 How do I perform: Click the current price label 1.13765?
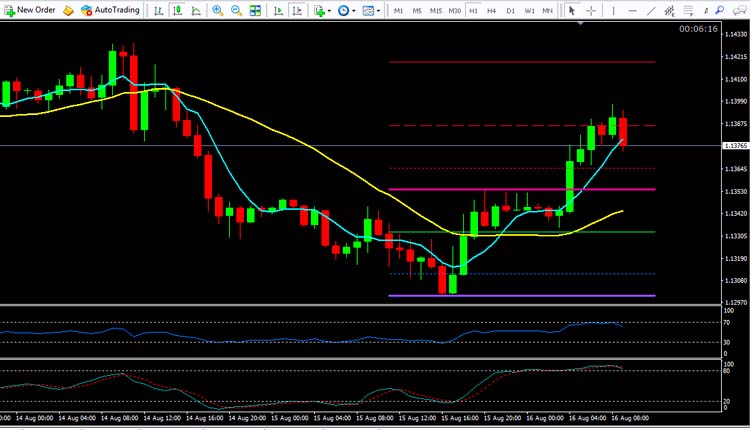(736, 145)
